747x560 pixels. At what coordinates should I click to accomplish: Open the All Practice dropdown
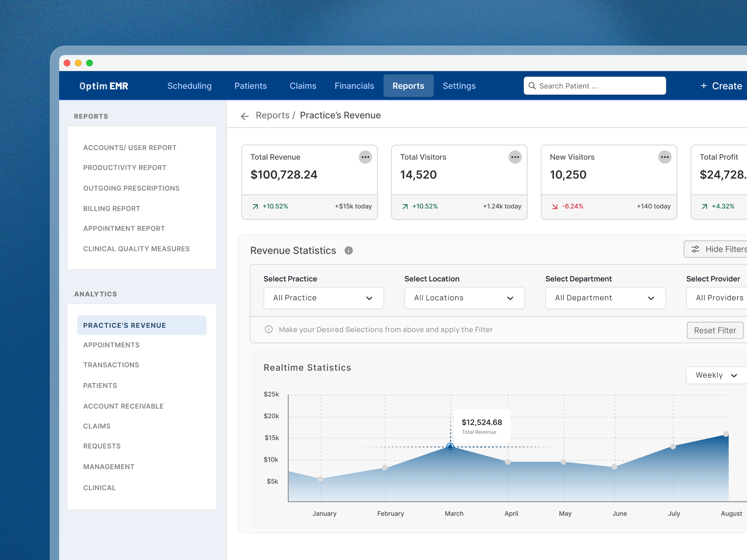tap(323, 298)
